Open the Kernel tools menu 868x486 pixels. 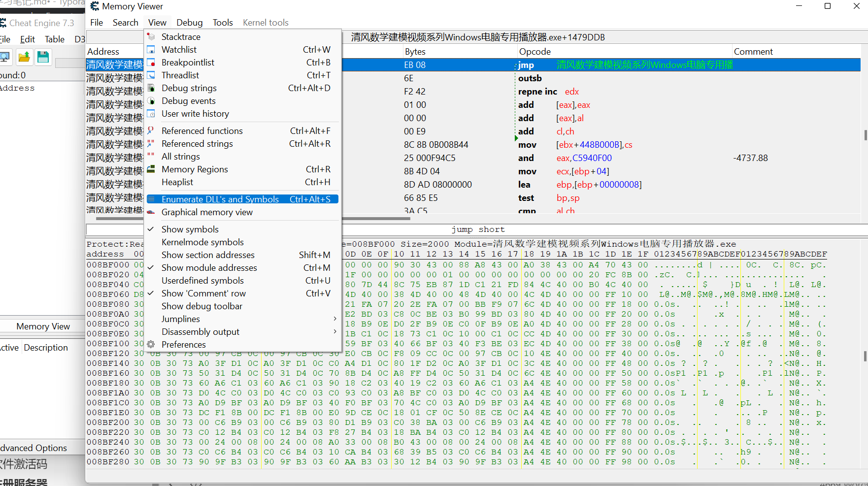[x=266, y=22]
